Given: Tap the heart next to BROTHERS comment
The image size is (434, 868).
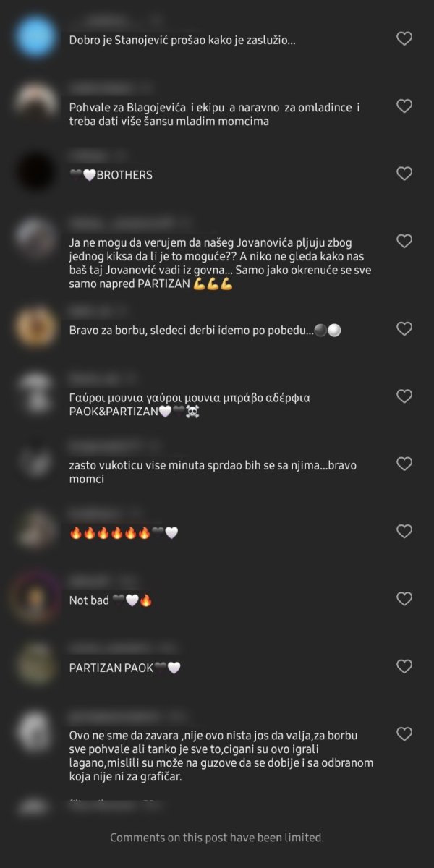Looking at the screenshot, I should click(x=404, y=174).
